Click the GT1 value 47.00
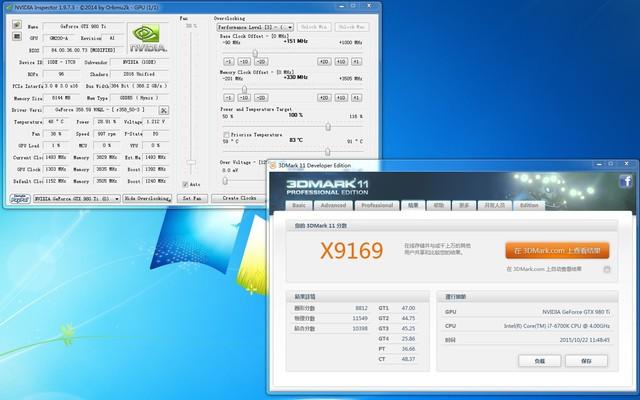The image size is (640, 400). 408,308
